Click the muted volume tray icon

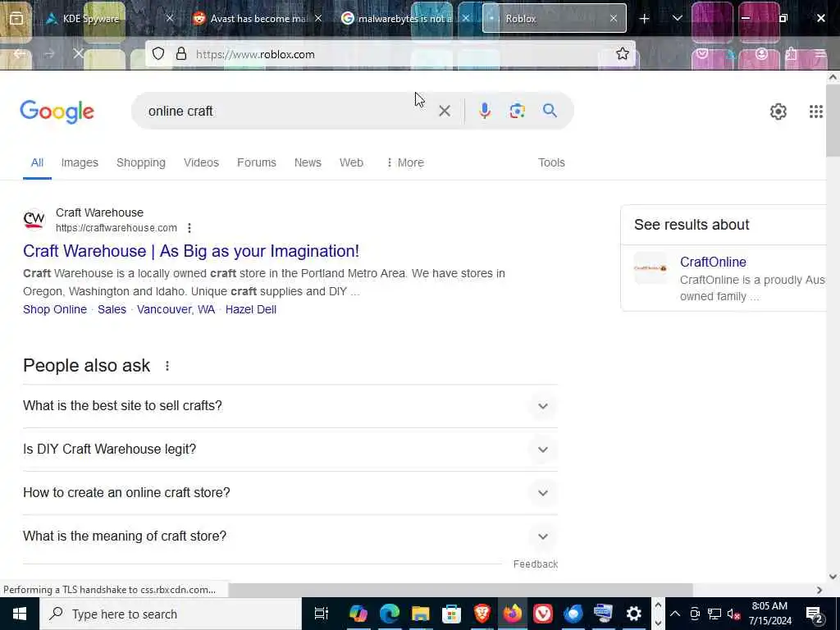point(733,614)
